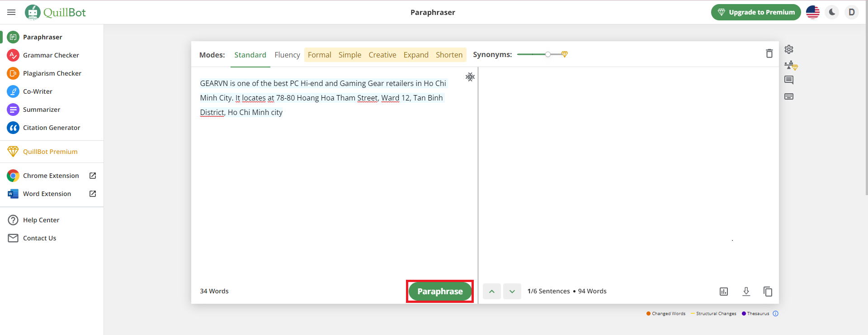Image resolution: width=868 pixels, height=335 pixels.
Task: Select the Shorten mode tab
Action: pos(449,55)
